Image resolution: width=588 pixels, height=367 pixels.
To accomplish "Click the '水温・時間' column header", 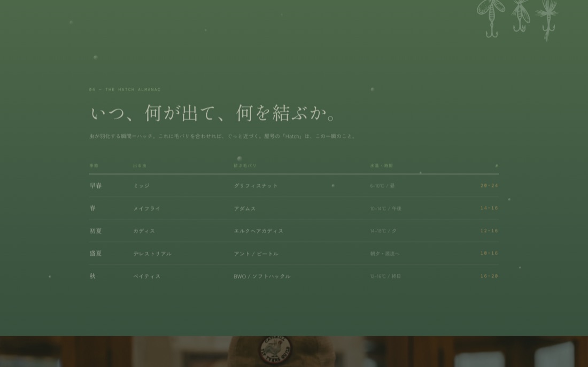I will click(x=381, y=166).
